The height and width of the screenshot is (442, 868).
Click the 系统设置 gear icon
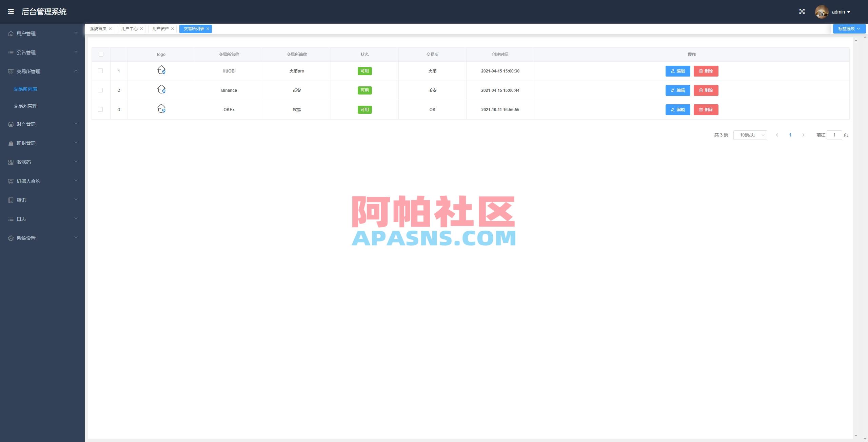(10, 238)
